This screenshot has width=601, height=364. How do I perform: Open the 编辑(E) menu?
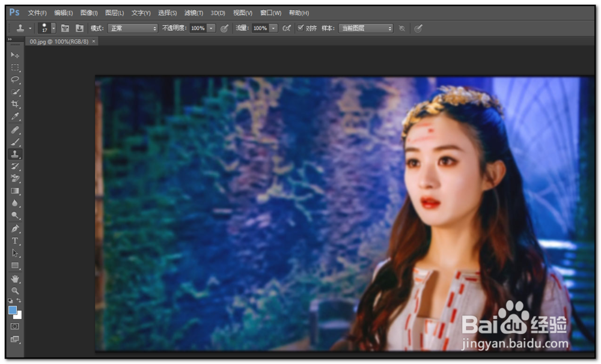pos(63,13)
